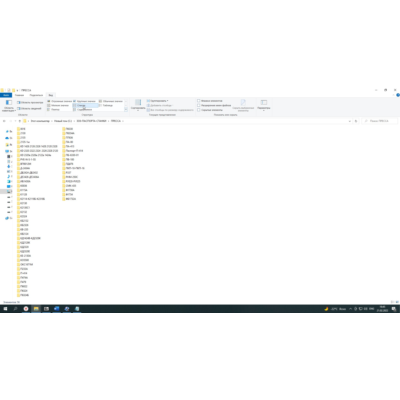The width and height of the screenshot is (400, 400).
Task: Click into the search ПРЕССА field
Action: tap(380, 121)
